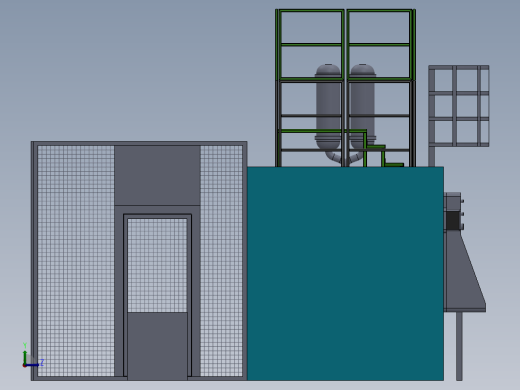Viewport: 520px width, 390px height.
Task: Click the blue Z axis of the triad
Action: (33, 365)
